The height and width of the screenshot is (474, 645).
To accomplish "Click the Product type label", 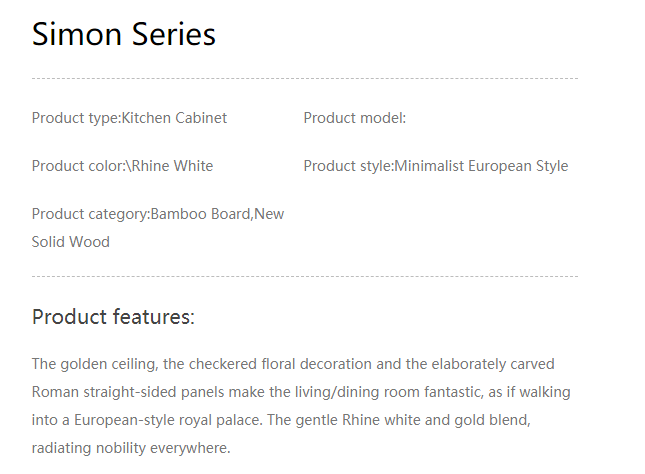I will click(75, 118).
